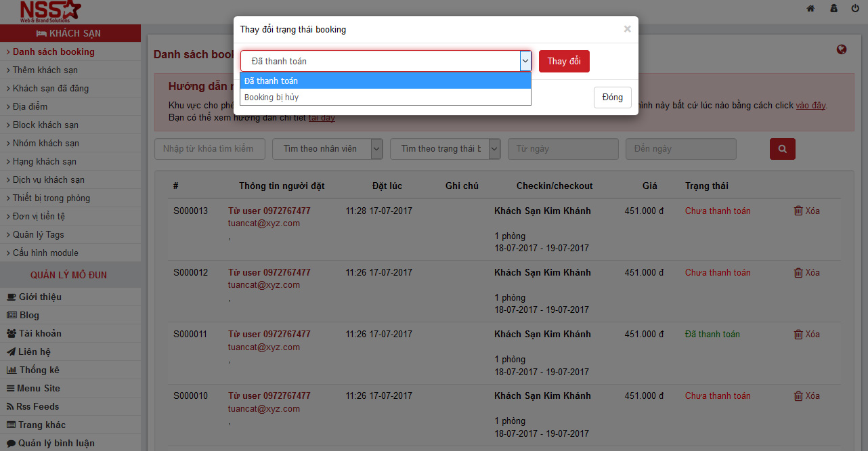Click the home icon in top bar
The height and width of the screenshot is (451, 868).
tap(810, 9)
